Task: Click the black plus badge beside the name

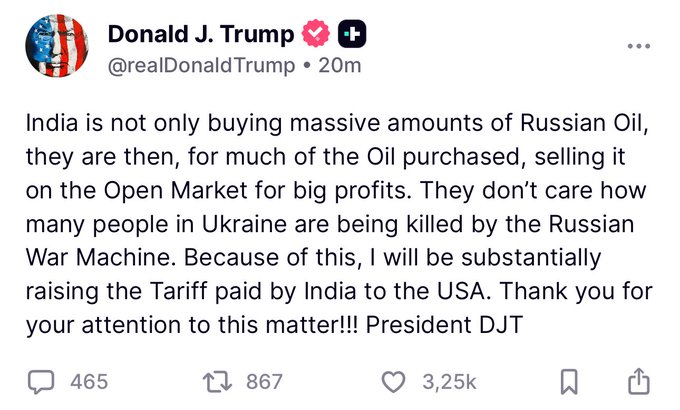Action: pos(353,35)
